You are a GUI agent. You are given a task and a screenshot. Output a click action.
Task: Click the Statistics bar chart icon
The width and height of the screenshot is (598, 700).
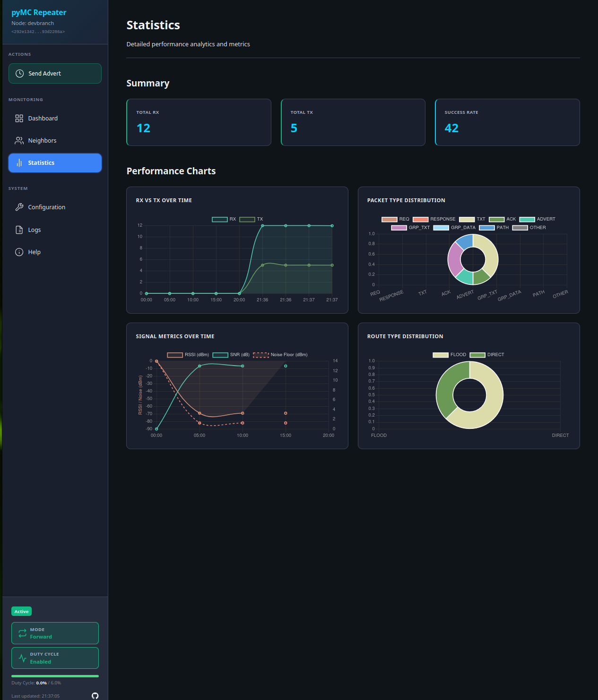pos(19,163)
